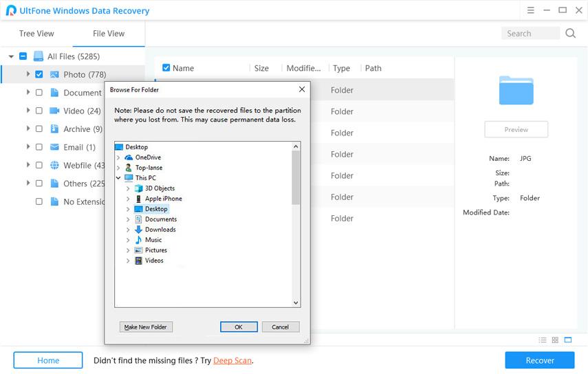
Task: Switch to Tree View tab
Action: click(36, 34)
